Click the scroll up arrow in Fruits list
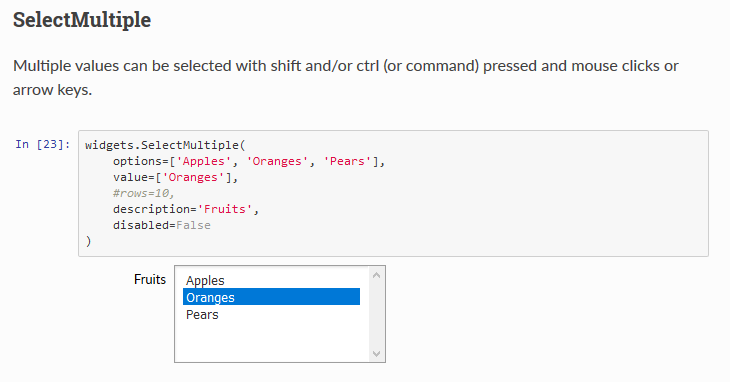Image resolution: width=730 pixels, height=382 pixels. coord(376,275)
